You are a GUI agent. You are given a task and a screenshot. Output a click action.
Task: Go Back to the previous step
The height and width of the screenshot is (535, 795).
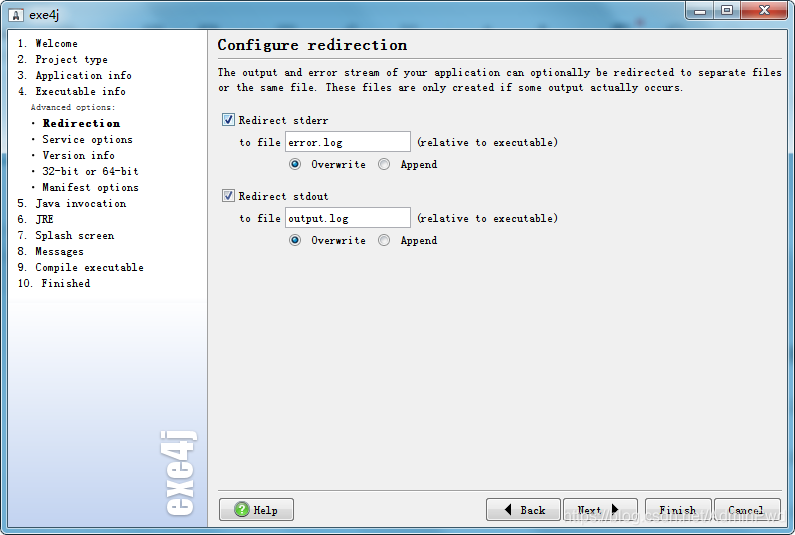coord(523,510)
